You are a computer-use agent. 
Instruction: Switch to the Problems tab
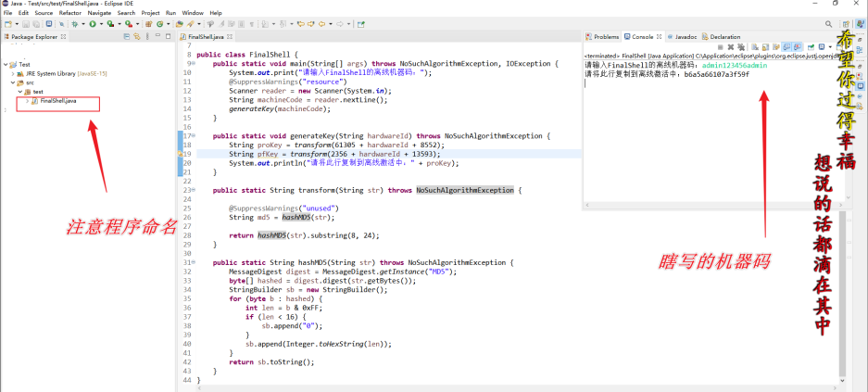(602, 36)
